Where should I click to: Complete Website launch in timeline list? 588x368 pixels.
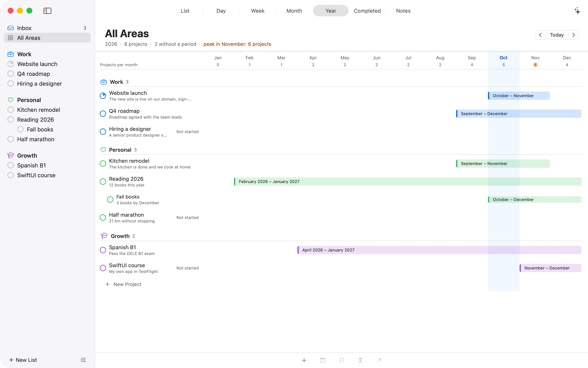coord(103,96)
